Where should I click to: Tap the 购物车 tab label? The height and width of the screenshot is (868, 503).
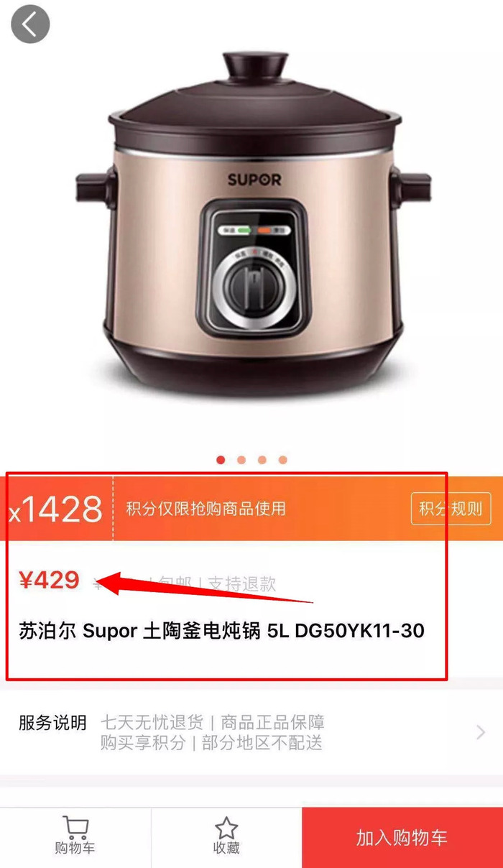[x=75, y=849]
